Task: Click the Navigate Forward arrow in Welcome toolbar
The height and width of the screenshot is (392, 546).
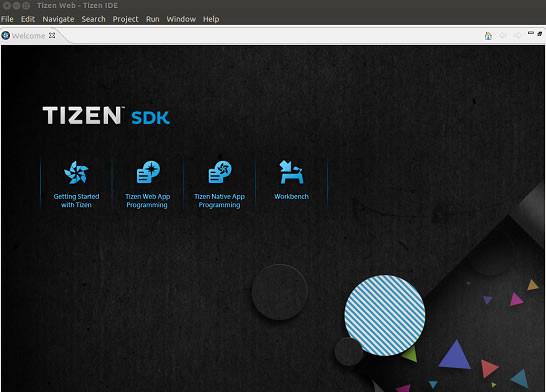Action: pos(517,36)
